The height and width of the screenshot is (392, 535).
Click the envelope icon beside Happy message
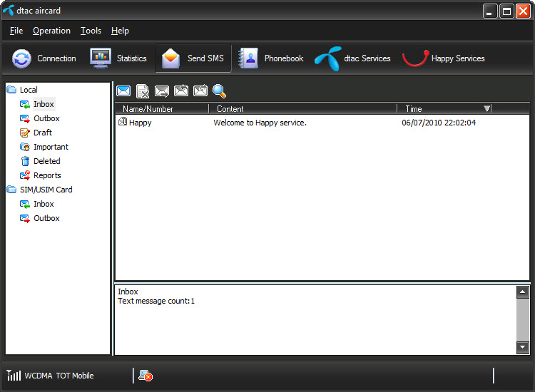pos(123,121)
